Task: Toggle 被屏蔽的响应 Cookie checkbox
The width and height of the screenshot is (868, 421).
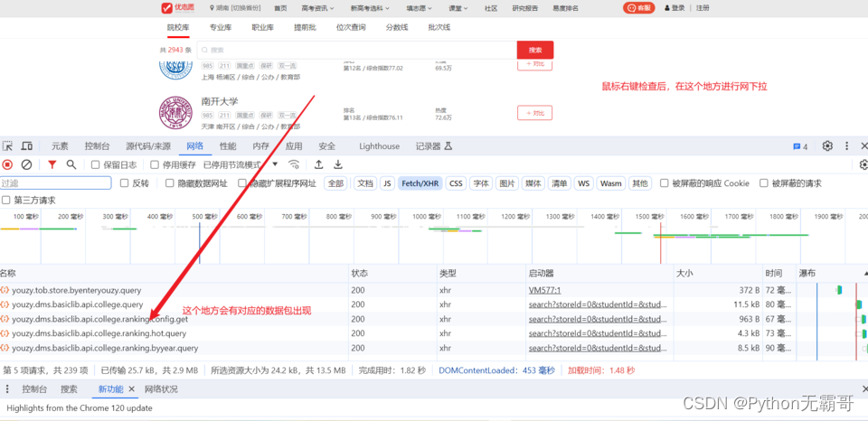Action: [x=664, y=183]
